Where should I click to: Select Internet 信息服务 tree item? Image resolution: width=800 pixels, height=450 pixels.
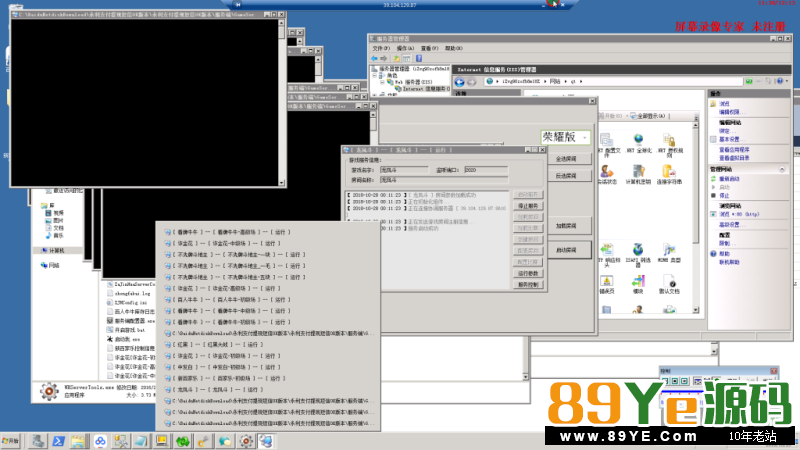click(x=422, y=89)
